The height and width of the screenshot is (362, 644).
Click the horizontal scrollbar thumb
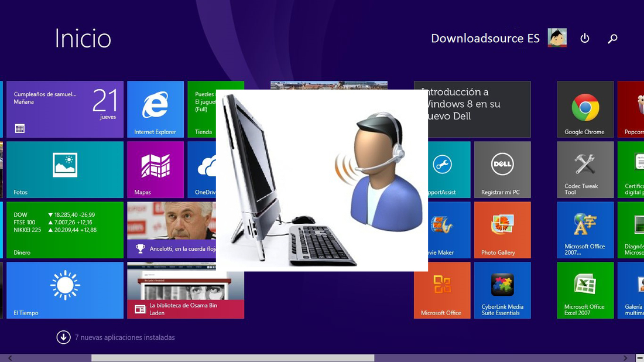click(232, 358)
